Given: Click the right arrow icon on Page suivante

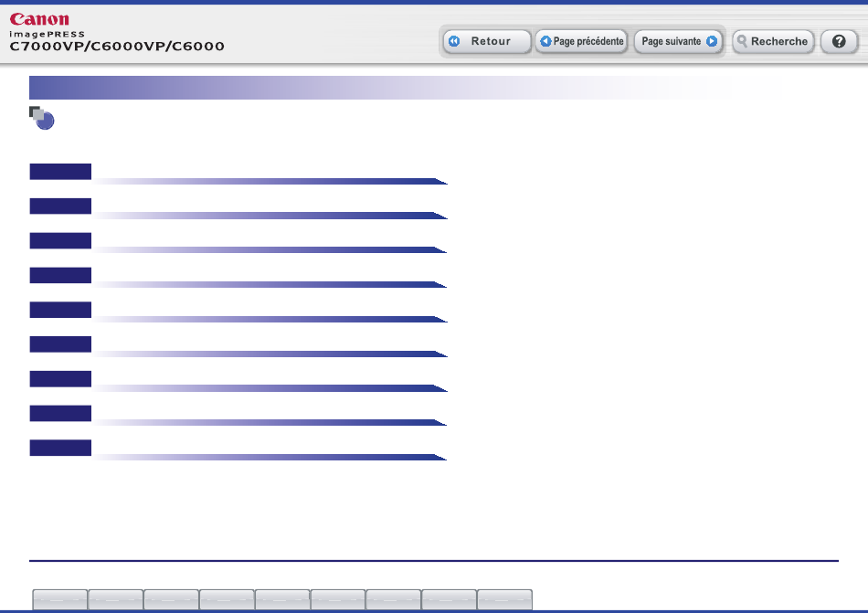Looking at the screenshot, I should point(712,41).
